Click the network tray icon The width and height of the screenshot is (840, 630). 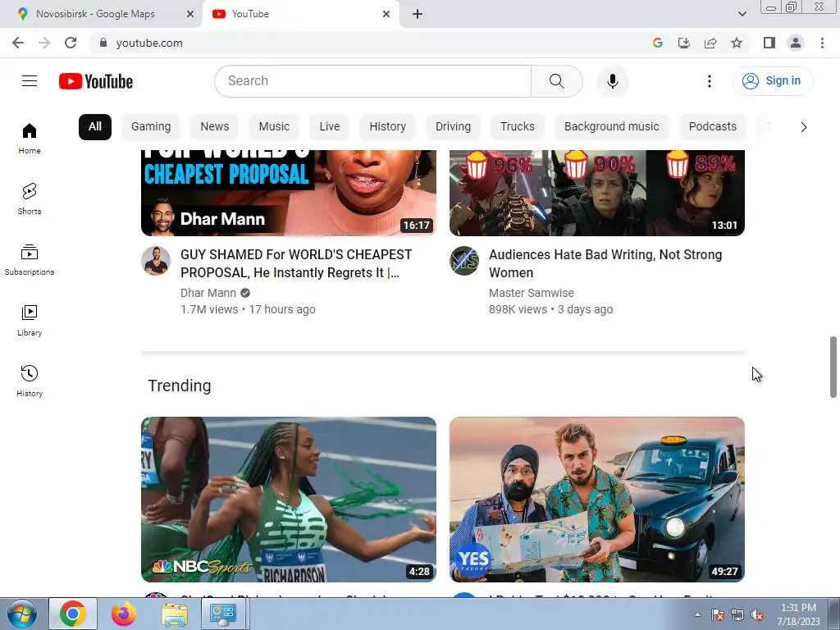click(x=737, y=615)
